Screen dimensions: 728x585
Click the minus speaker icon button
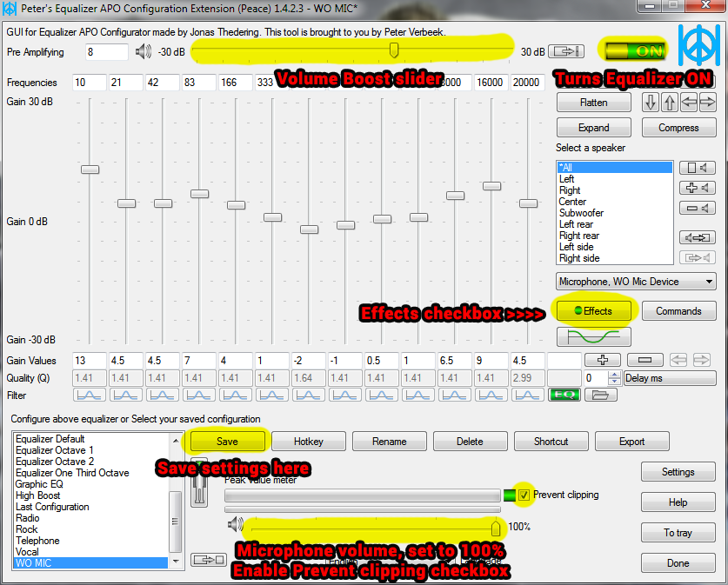click(698, 208)
